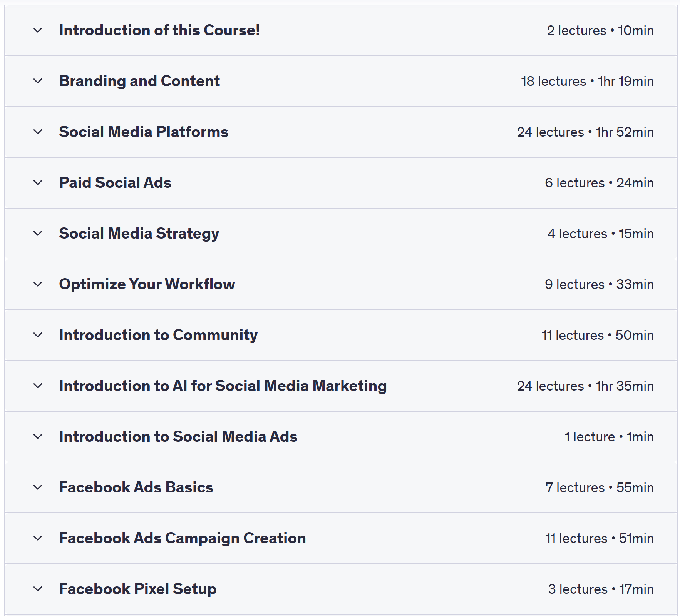
Task: Click the Introduction to Community chevron
Action: coord(38,335)
